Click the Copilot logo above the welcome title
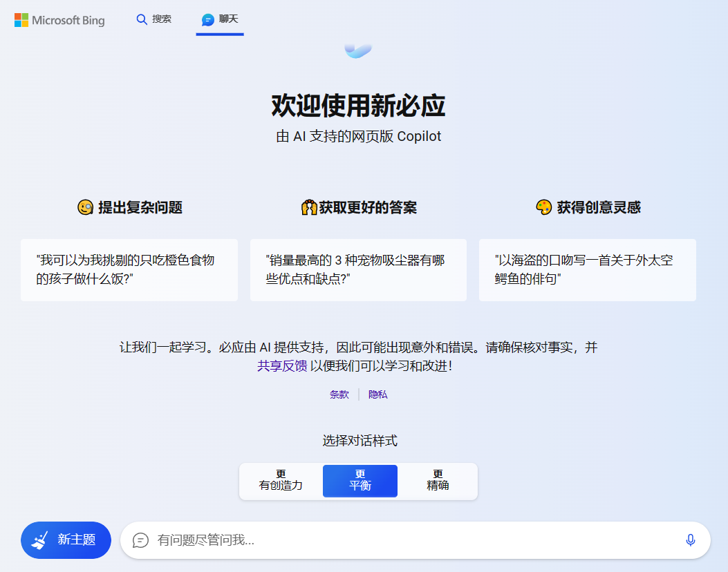 (x=358, y=51)
